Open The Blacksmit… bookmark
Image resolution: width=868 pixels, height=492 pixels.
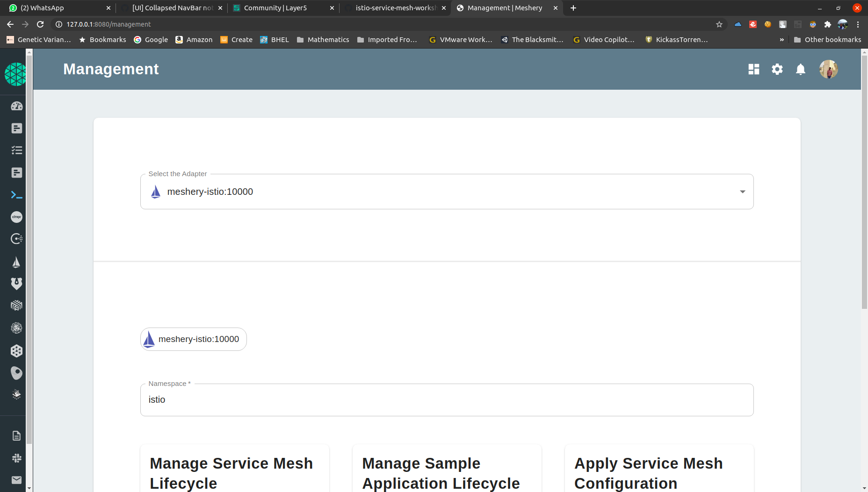click(x=532, y=40)
